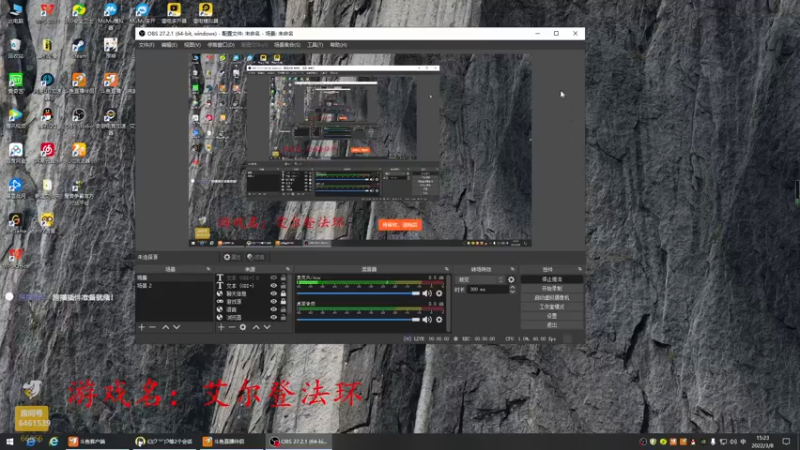Open 雷电模拟器 desktop shortcut
Screen dimensions: 800x450
[x=206, y=13]
